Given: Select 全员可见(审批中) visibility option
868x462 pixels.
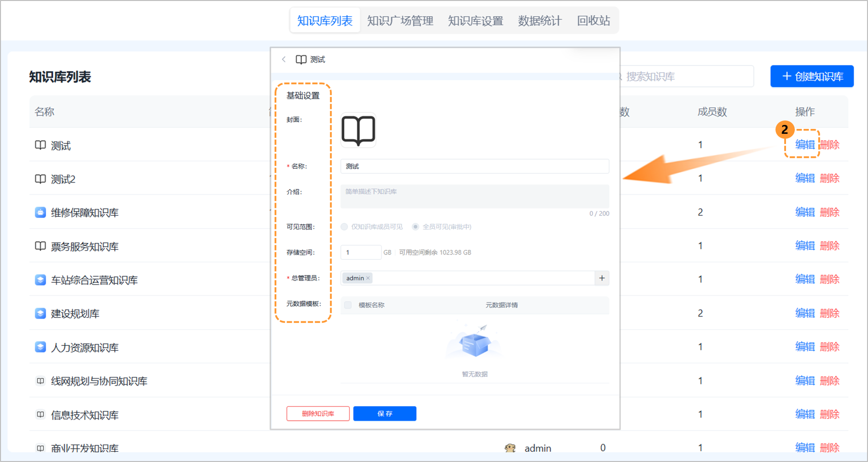Looking at the screenshot, I should tap(415, 227).
